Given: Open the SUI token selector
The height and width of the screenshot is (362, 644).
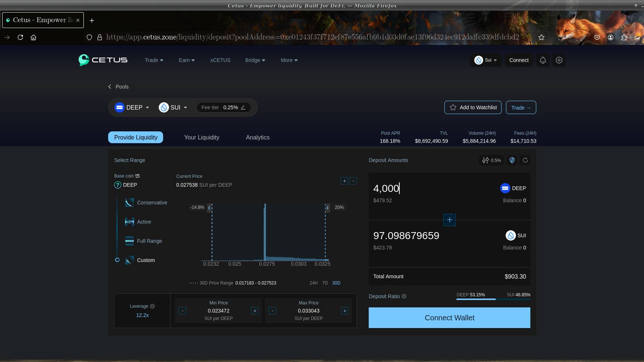Looking at the screenshot, I should pos(173,107).
